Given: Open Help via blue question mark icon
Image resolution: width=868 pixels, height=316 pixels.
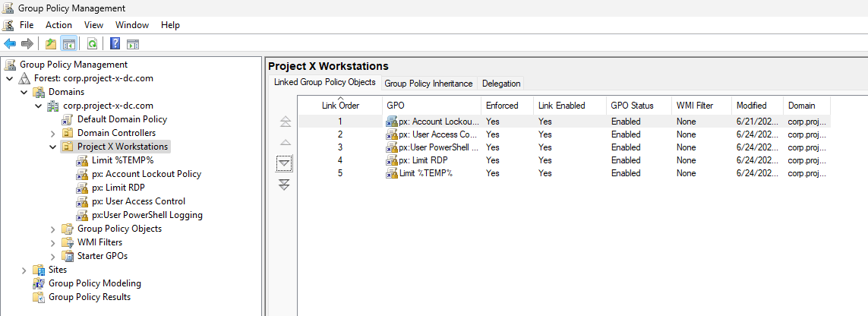Looking at the screenshot, I should point(115,44).
